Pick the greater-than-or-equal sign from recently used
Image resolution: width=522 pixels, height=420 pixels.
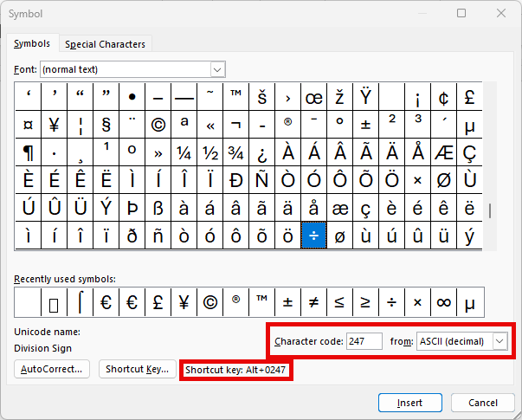(365, 302)
